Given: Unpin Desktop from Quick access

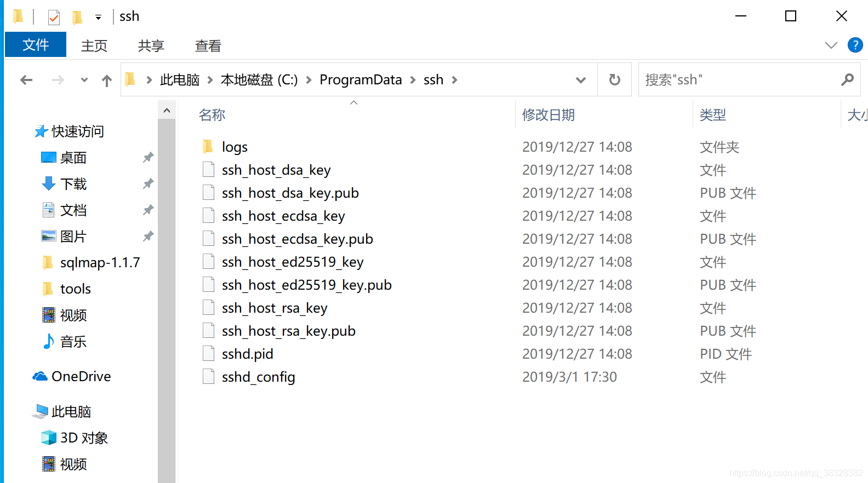Looking at the screenshot, I should 148,158.
